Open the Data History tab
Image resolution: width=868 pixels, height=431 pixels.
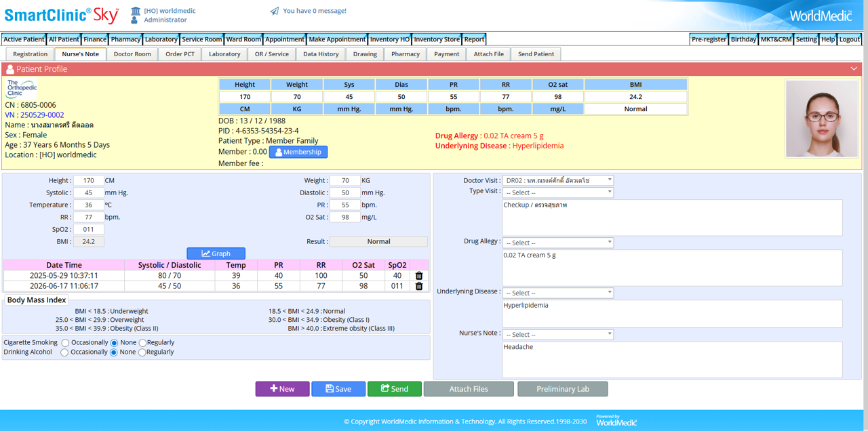[321, 54]
